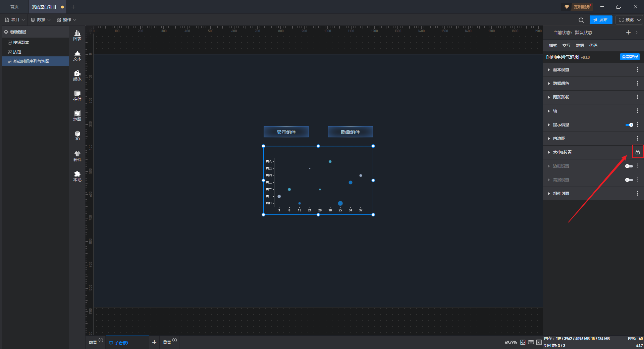Viewport: 644px width, 349px height.
Task: Open the 媒体 media components panel
Action: [77, 76]
